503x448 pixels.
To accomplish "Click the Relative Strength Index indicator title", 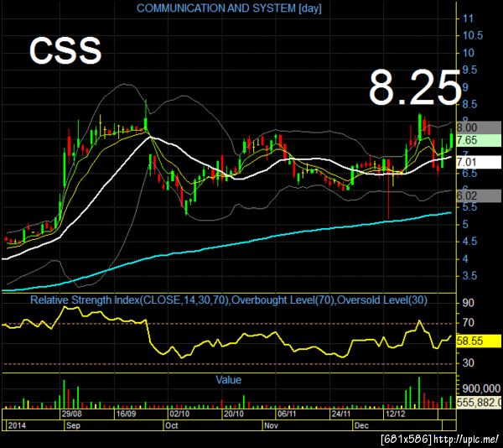I will tap(228, 300).
